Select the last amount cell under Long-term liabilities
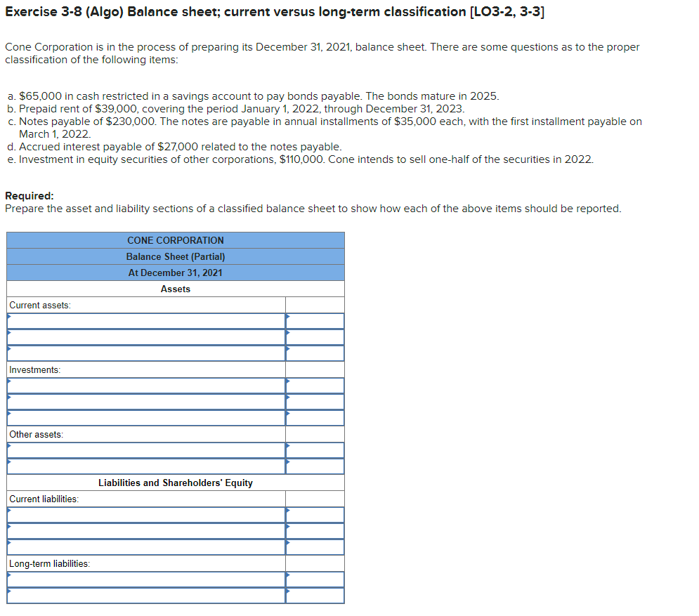699x616 pixels. (314, 595)
